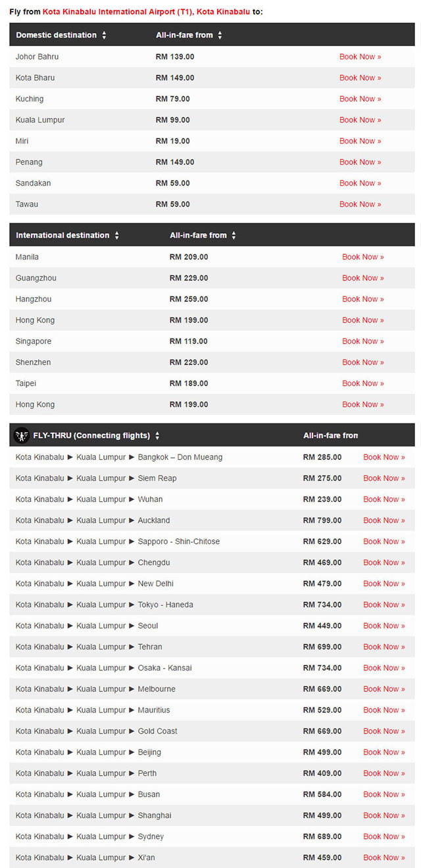Sort international All-in-fare column arrows
Image resolution: width=421 pixels, height=868 pixels.
234,236
